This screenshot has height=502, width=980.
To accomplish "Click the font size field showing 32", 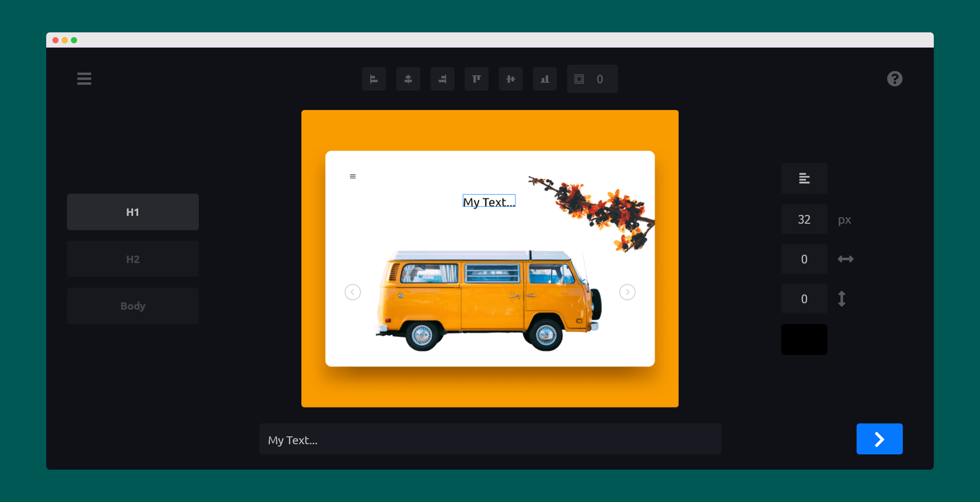I will pyautogui.click(x=804, y=220).
